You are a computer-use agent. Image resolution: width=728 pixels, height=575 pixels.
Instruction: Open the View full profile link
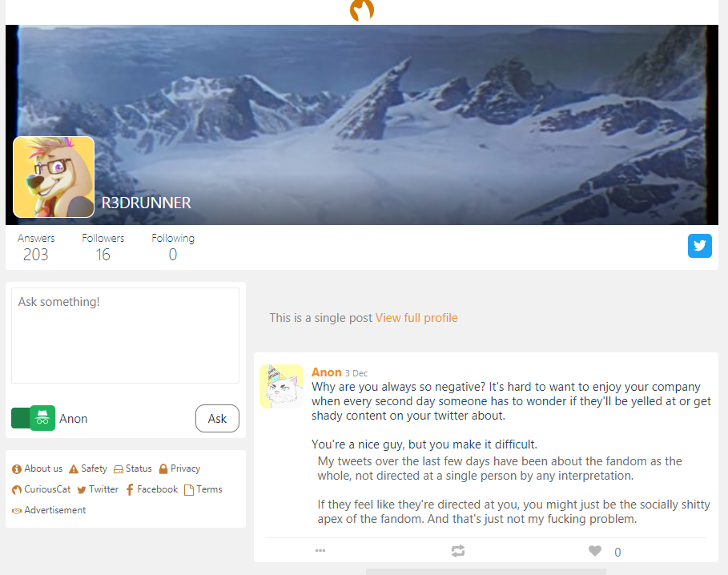coord(416,318)
